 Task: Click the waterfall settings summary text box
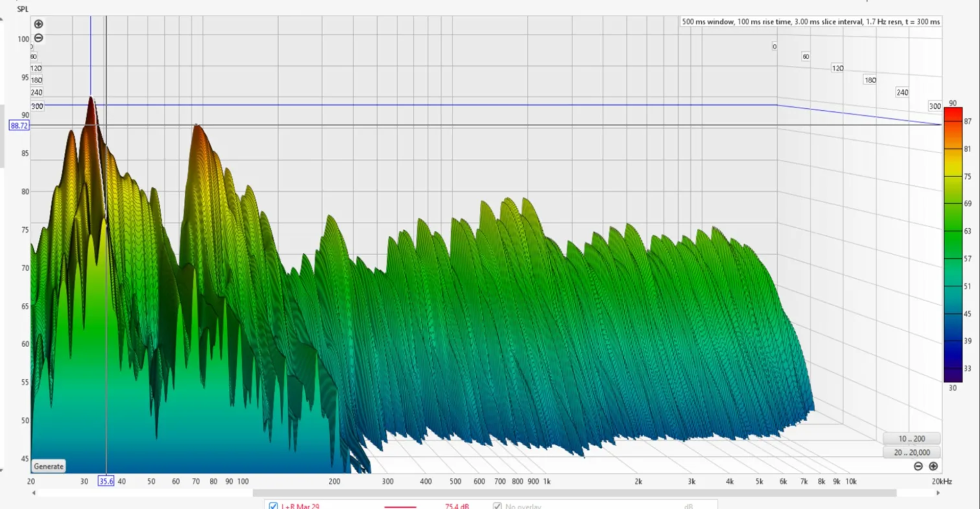(811, 22)
